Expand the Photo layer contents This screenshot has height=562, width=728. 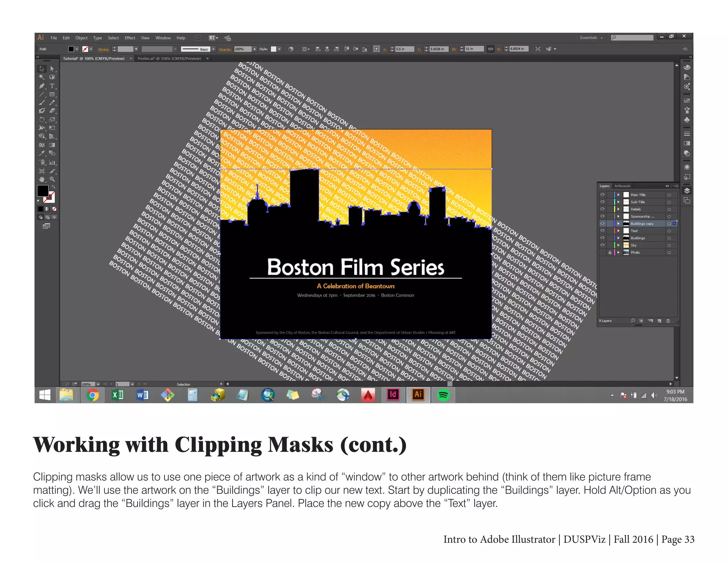pos(619,253)
